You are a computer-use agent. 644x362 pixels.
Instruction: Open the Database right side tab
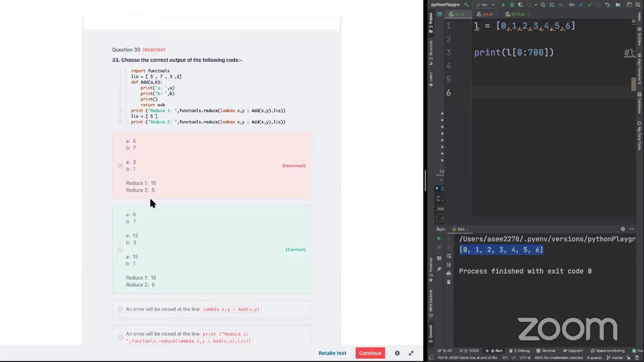click(639, 103)
